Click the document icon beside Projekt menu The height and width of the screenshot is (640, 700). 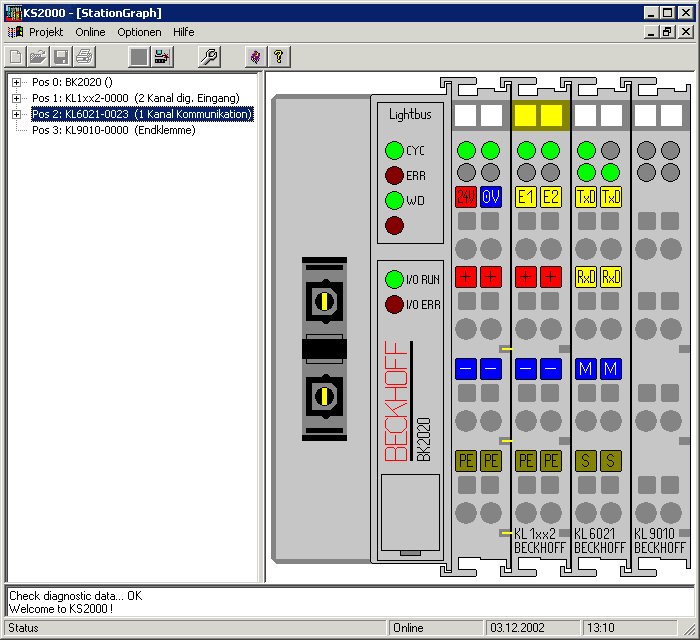pyautogui.click(x=16, y=32)
